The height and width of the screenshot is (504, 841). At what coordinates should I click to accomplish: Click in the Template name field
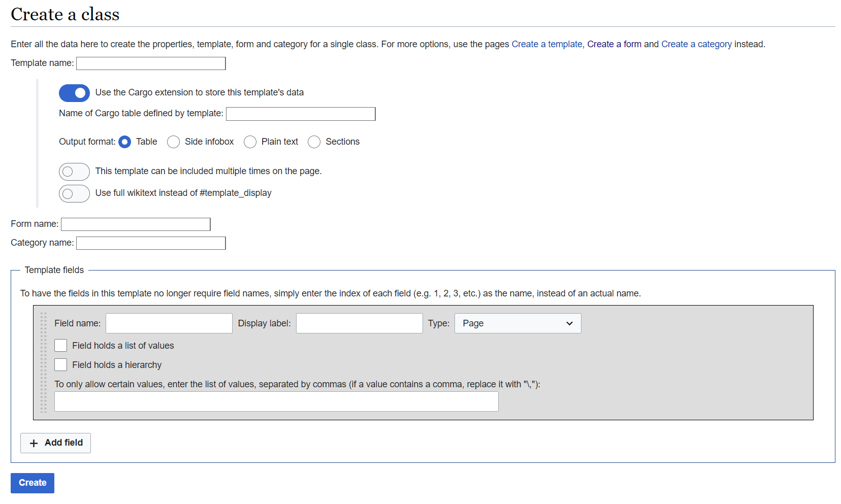click(x=151, y=63)
